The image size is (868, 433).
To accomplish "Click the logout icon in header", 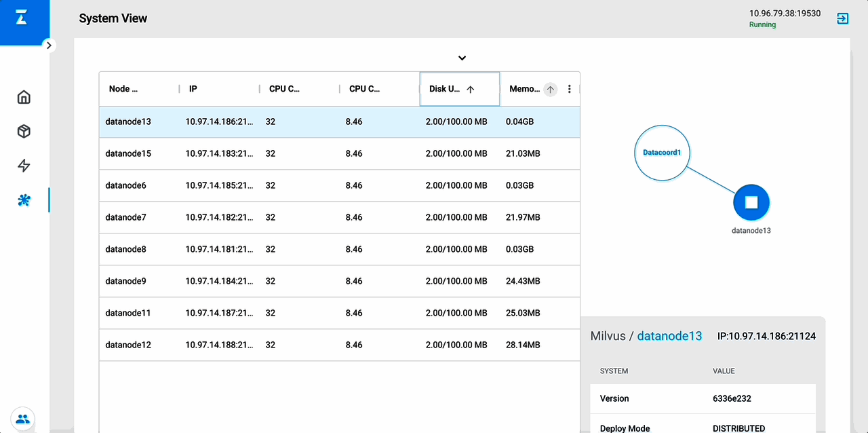I will (842, 18).
